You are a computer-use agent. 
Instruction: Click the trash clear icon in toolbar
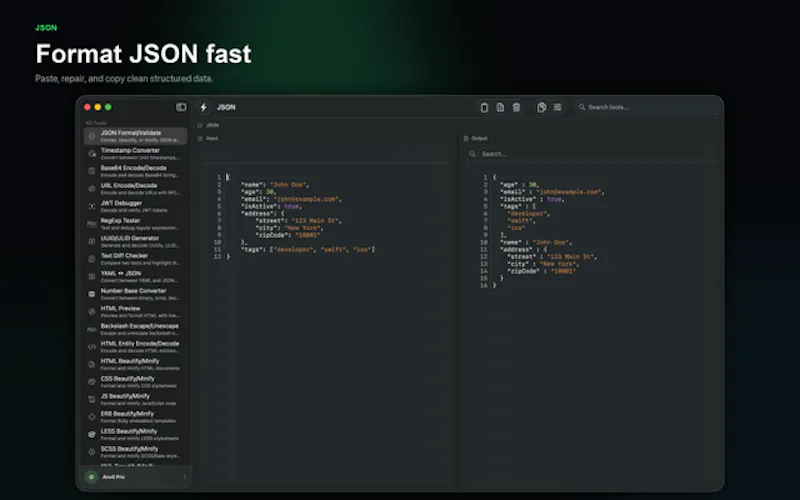point(516,107)
